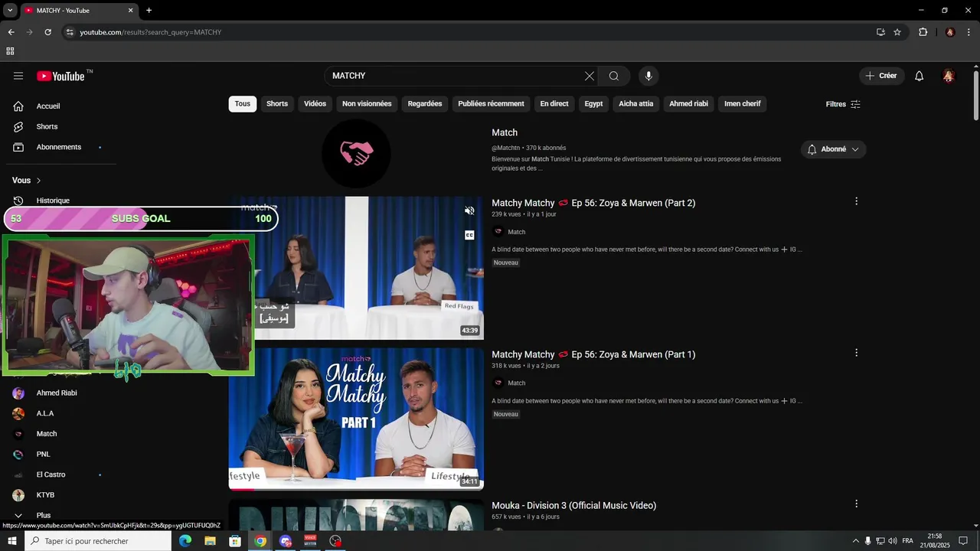Screen dimensions: 980x551
Task: Select the Egypt chip
Action: (x=593, y=104)
